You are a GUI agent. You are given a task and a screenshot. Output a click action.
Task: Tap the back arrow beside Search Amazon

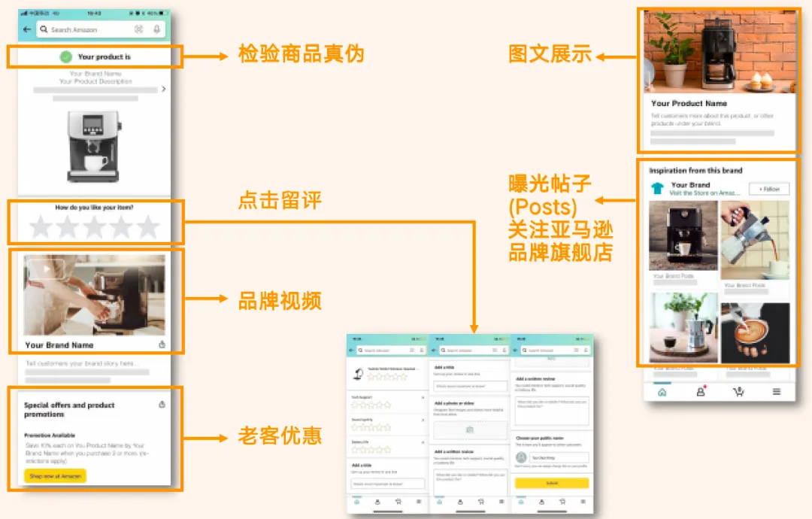(27, 29)
